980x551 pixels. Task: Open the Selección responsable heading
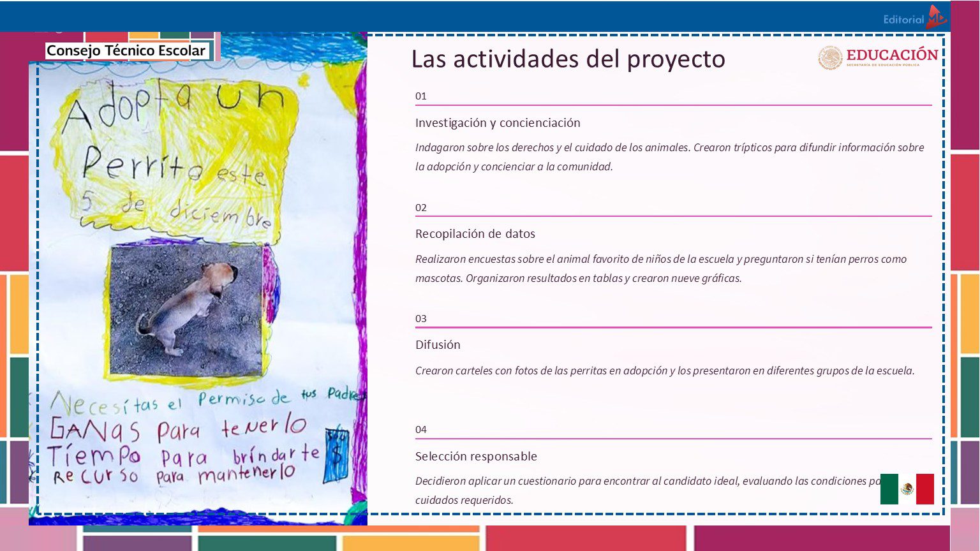476,456
